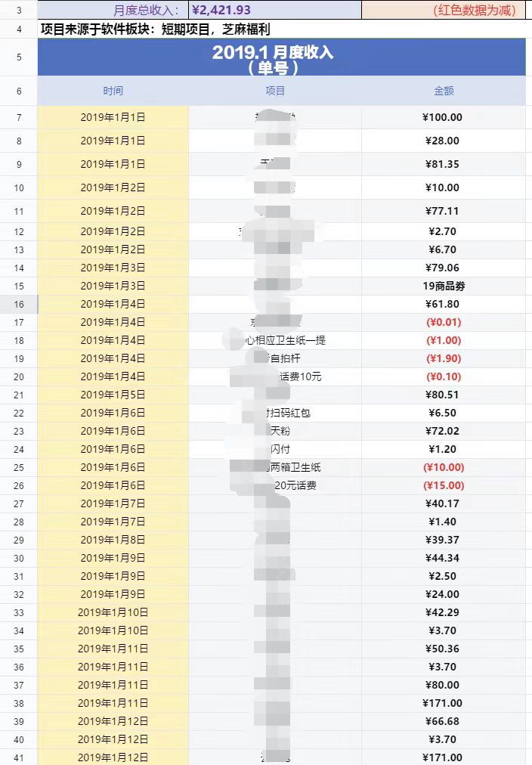Select the 时间 column header cell

pyautogui.click(x=113, y=91)
